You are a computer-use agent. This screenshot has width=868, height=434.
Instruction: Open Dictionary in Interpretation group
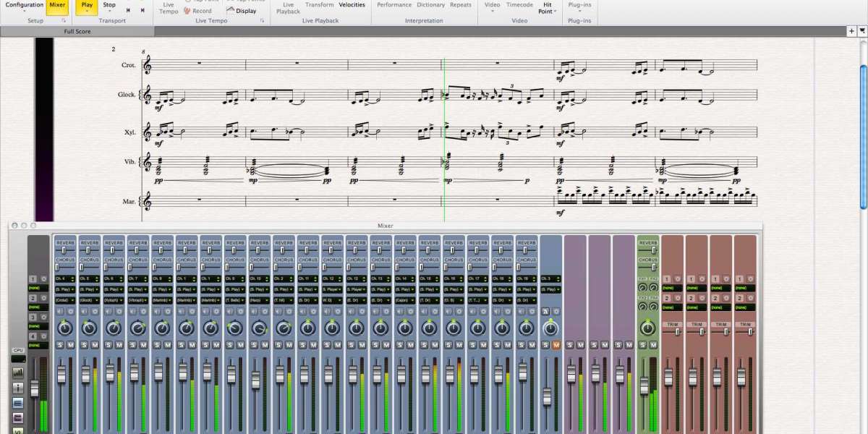(431, 5)
